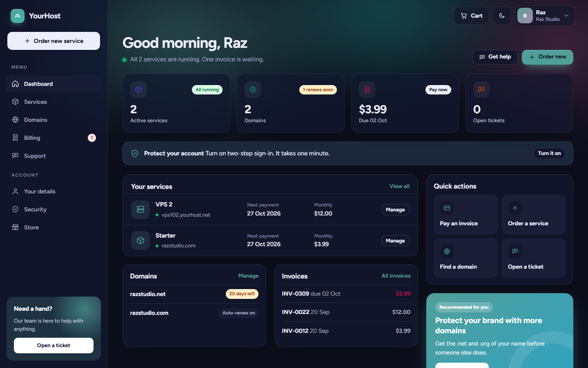Click Active services cube icon
588x368 pixels.
(x=138, y=90)
